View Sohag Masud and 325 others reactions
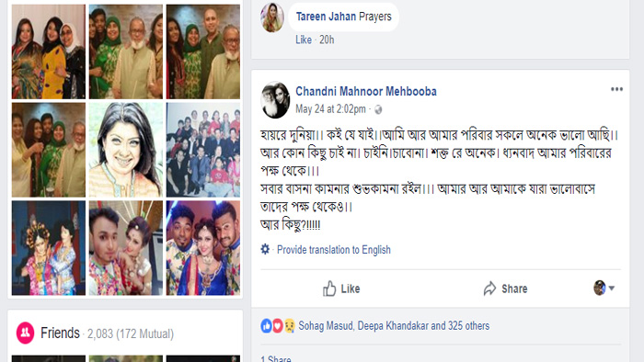The height and width of the screenshot is (362, 644). coord(394,326)
